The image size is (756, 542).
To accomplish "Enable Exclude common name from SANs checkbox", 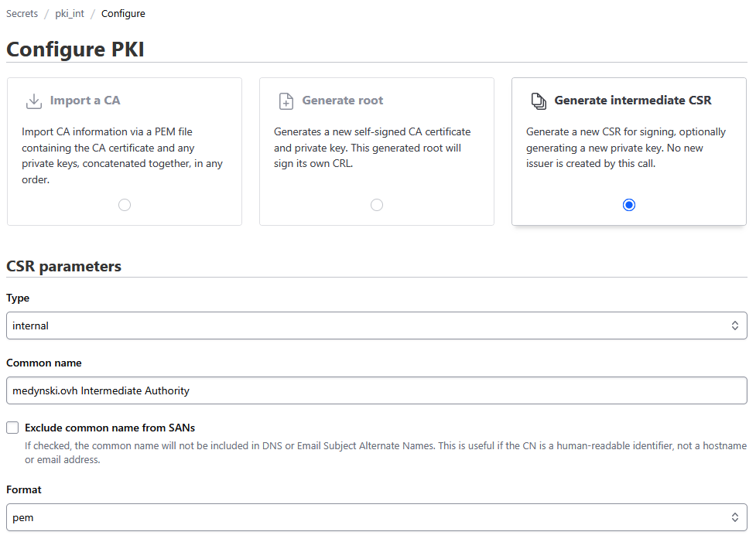I will point(12,428).
